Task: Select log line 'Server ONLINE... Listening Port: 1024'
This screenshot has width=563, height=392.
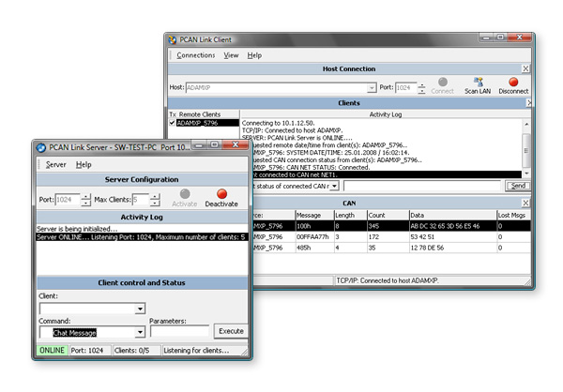Action: [142, 237]
